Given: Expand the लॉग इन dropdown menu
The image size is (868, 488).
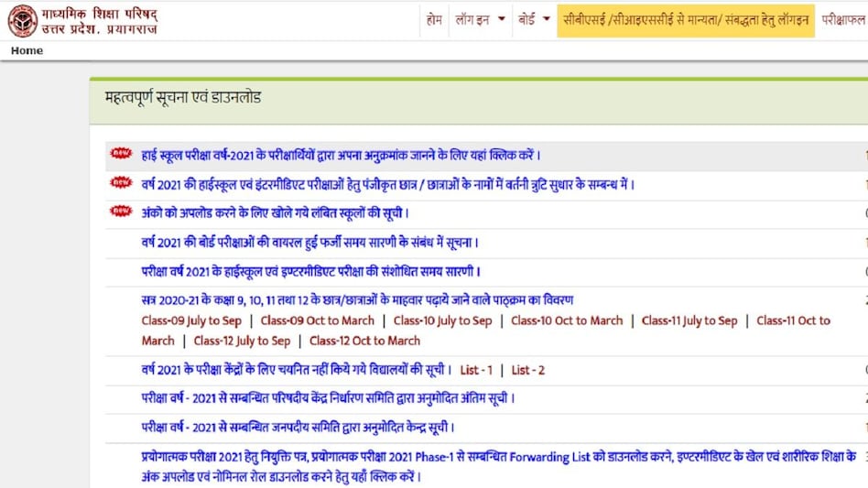Looking at the screenshot, I should pos(480,20).
